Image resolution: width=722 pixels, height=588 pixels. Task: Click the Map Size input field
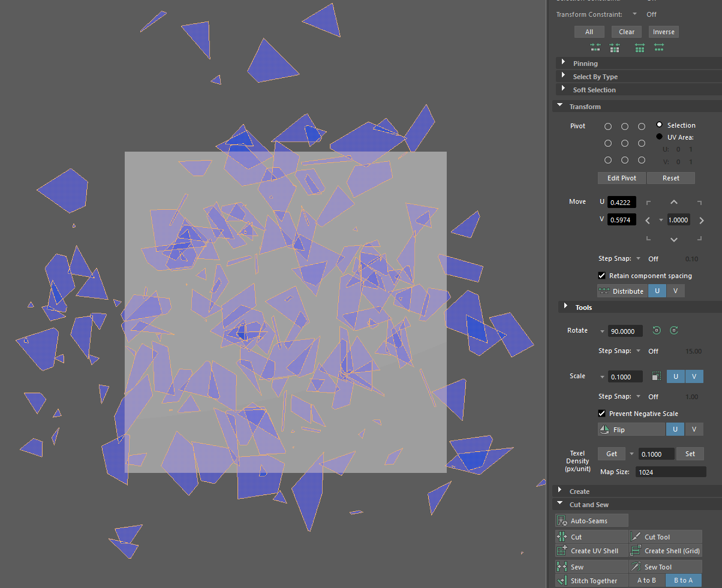tap(671, 472)
